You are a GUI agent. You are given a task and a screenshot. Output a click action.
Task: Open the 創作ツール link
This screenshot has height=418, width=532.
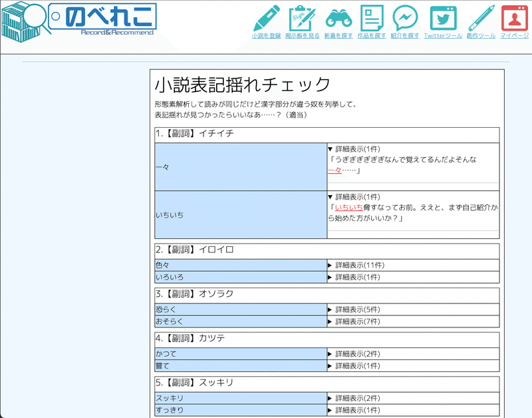[481, 36]
